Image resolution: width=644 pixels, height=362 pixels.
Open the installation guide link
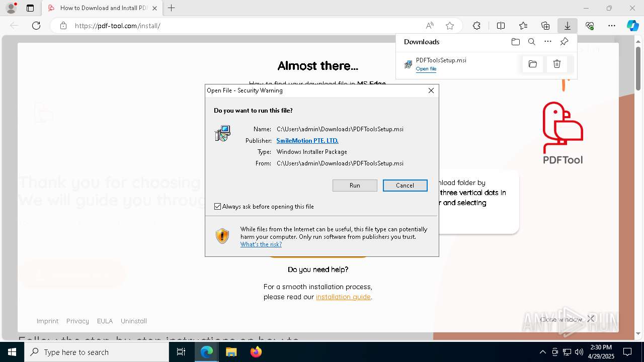coord(343,297)
